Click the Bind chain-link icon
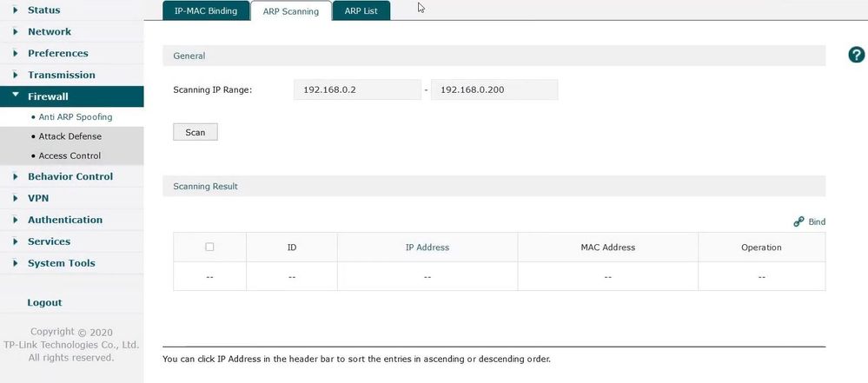Viewport: 868px width, 383px height. [x=798, y=222]
